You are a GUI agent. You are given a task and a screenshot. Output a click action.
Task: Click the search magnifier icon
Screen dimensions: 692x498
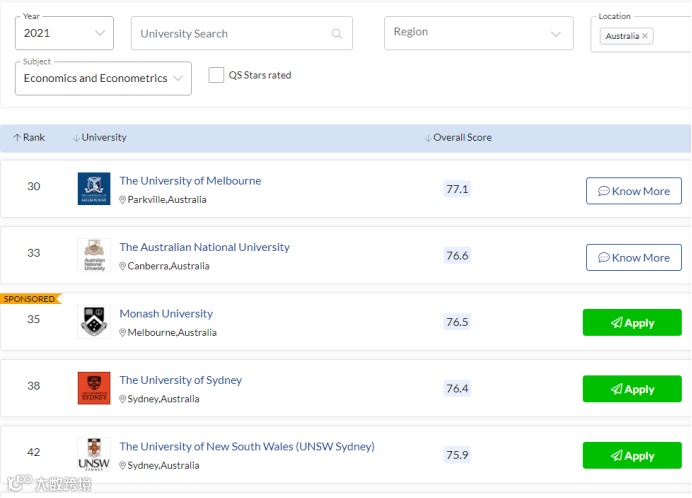(337, 34)
